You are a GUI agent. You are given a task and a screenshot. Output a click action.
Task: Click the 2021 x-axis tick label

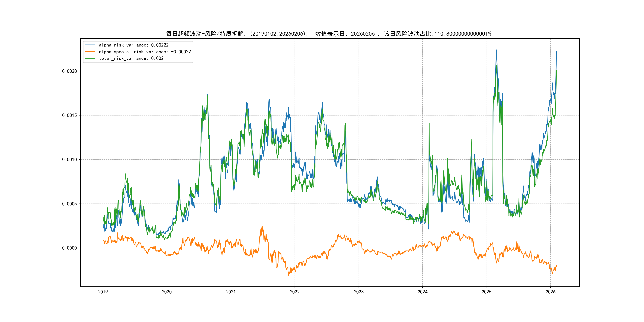pyautogui.click(x=231, y=292)
